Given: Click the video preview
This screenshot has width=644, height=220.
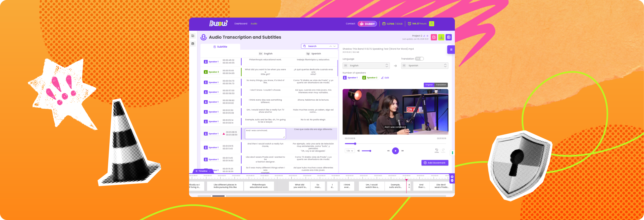Looking at the screenshot, I should 395,112.
